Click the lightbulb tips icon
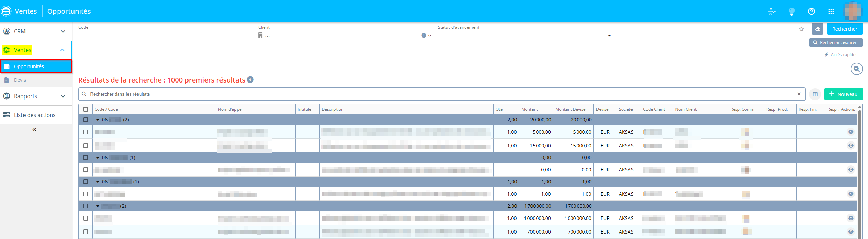 pyautogui.click(x=791, y=12)
